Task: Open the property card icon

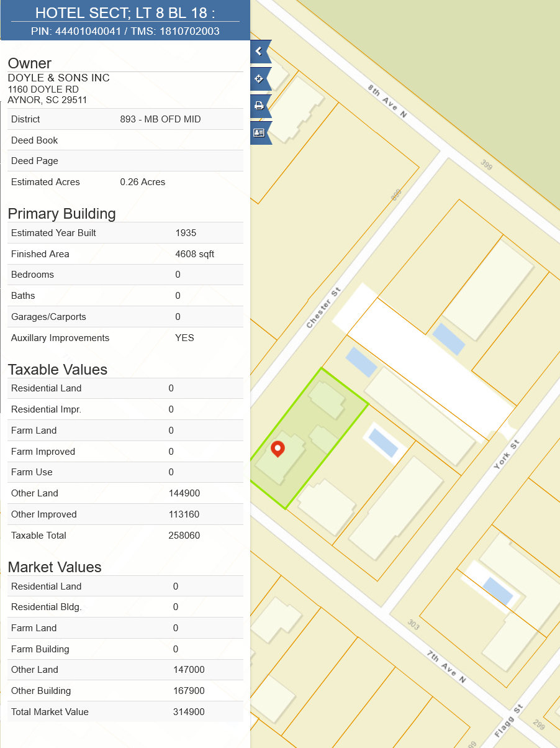Action: (x=260, y=133)
